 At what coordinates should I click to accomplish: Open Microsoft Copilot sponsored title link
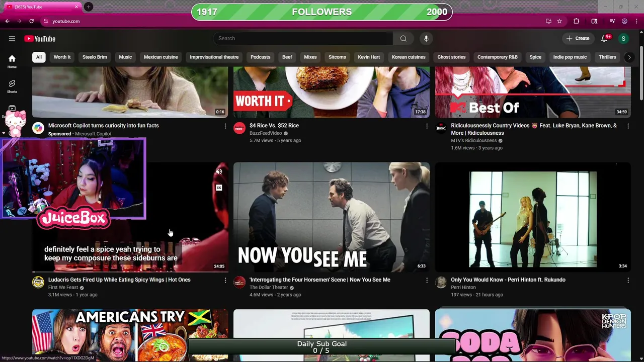(x=104, y=126)
